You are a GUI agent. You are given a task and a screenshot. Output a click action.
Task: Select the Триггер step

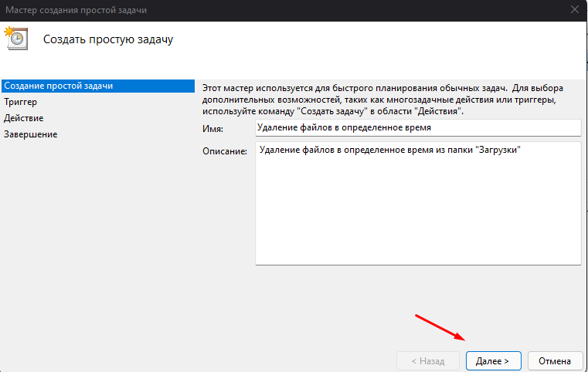pos(20,102)
